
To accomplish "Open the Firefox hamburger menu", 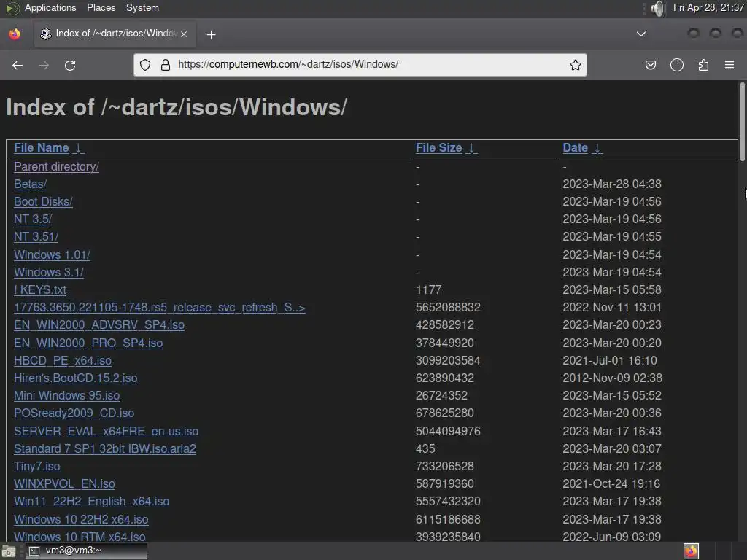I will click(x=729, y=65).
